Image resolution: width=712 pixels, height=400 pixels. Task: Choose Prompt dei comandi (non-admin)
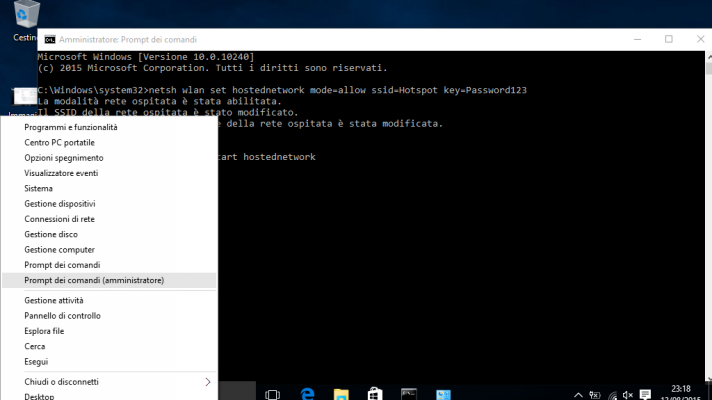click(109, 265)
